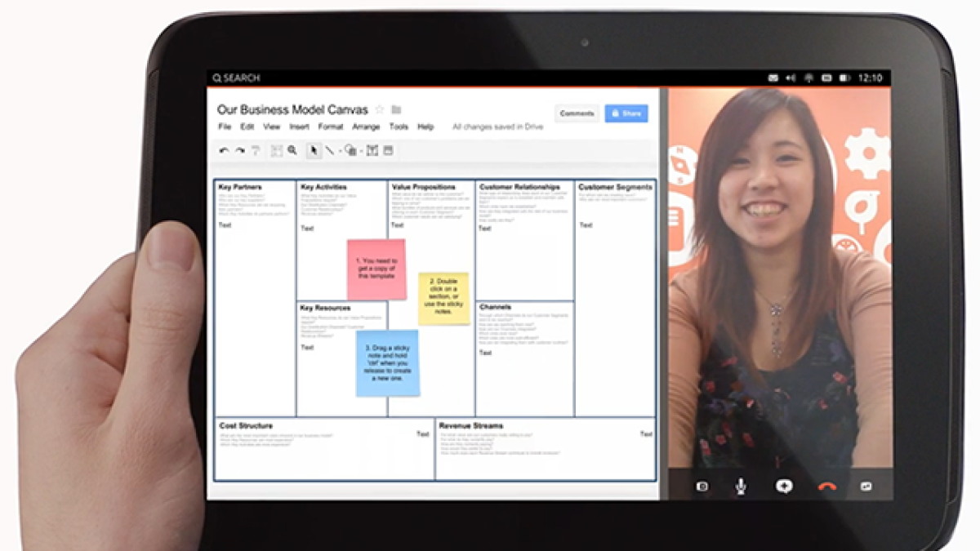Click the blue Share button
980x551 pixels.
pos(626,113)
